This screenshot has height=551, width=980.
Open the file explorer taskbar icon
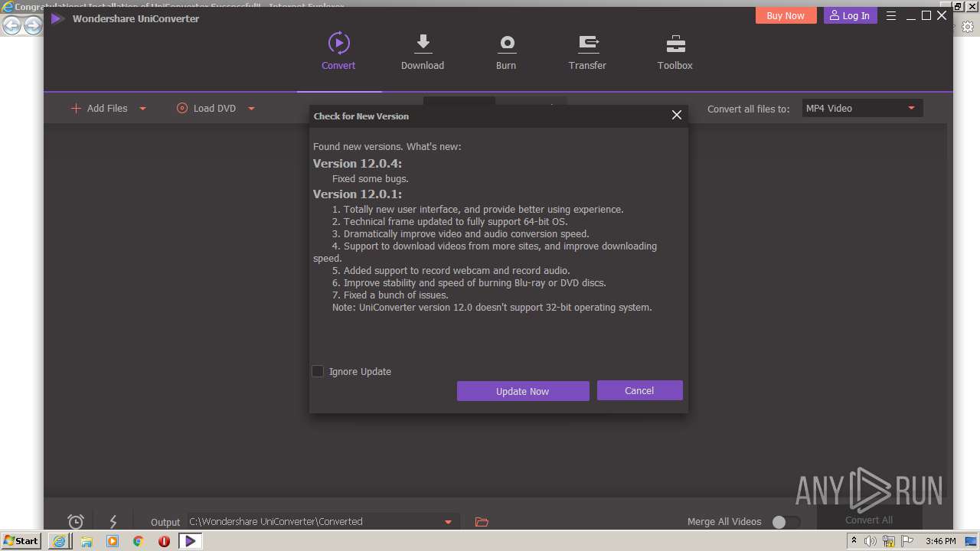pyautogui.click(x=87, y=541)
